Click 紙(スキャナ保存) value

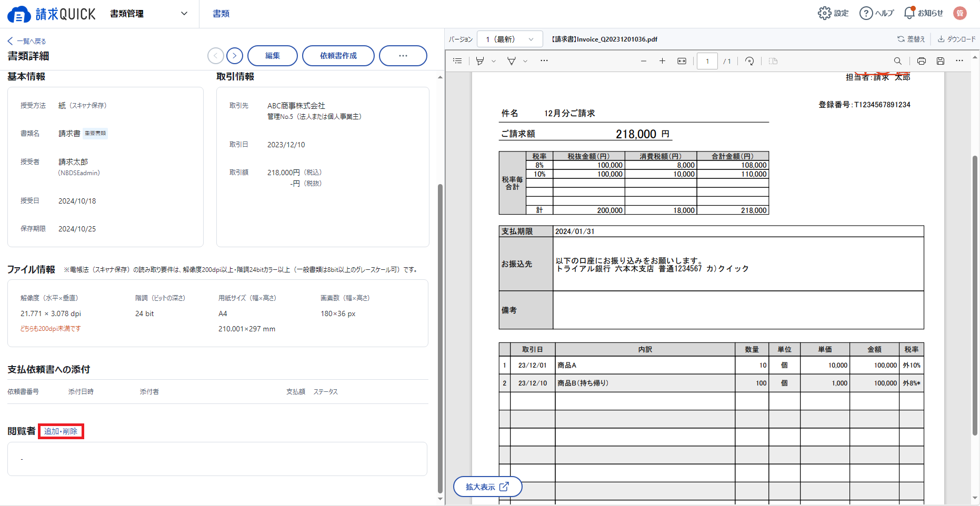[83, 106]
